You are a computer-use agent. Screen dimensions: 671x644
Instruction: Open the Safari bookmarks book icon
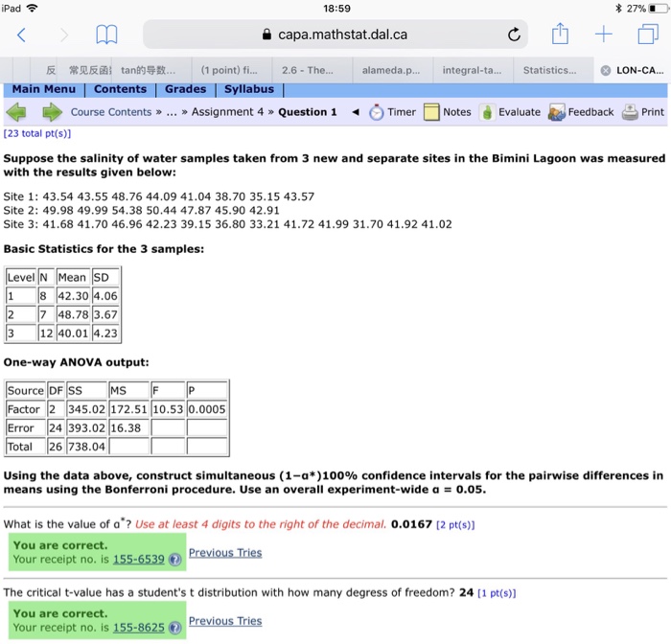(x=106, y=34)
